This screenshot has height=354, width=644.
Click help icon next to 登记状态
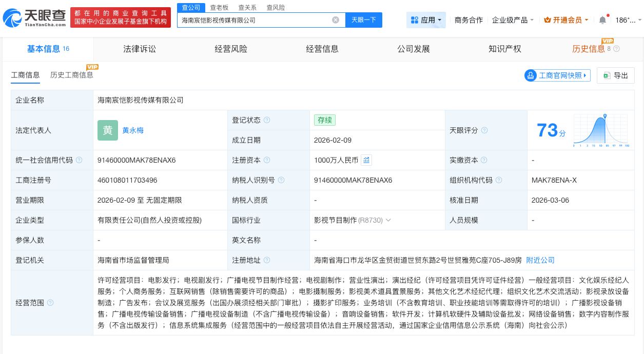(267, 120)
